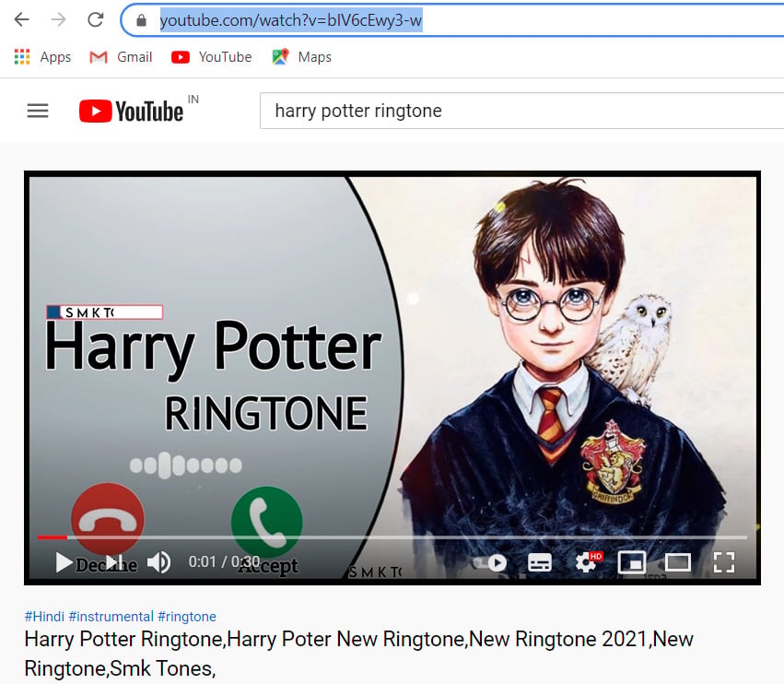Go forward with the browser forward arrow

coord(58,20)
